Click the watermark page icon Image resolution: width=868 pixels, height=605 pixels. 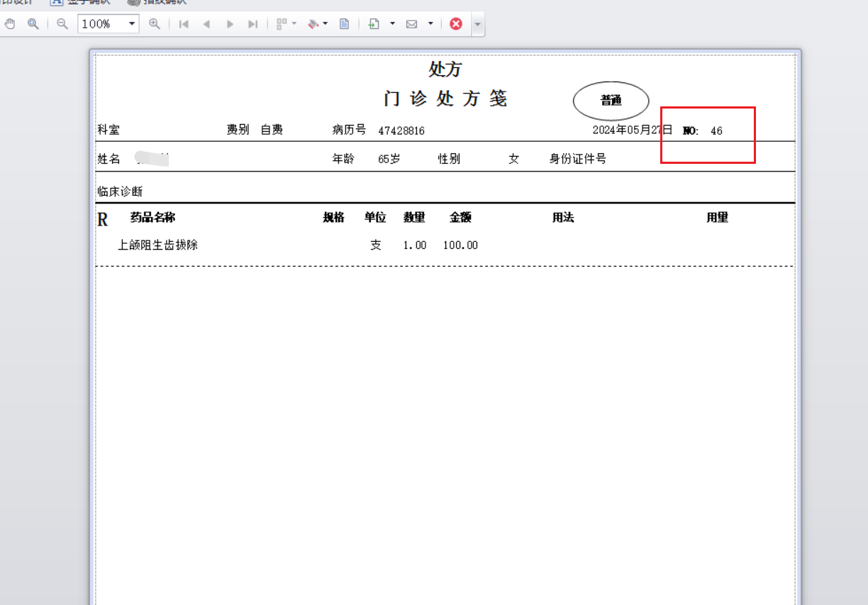[344, 24]
